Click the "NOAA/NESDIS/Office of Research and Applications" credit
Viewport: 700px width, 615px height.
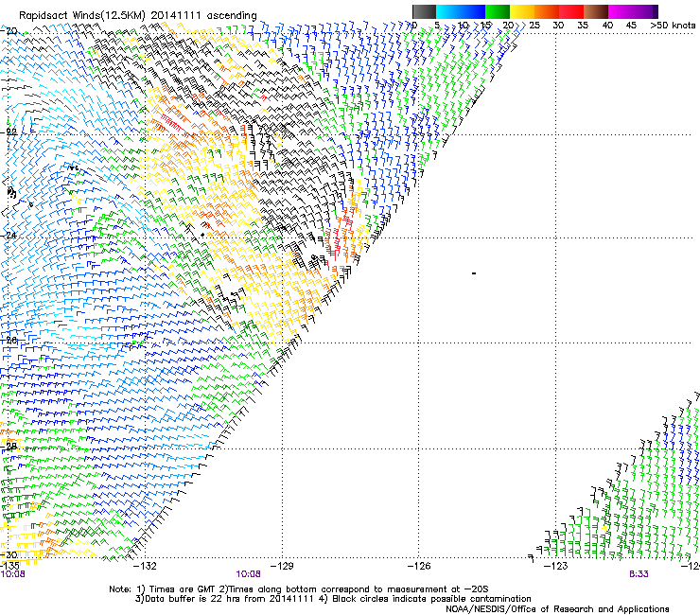point(557,609)
